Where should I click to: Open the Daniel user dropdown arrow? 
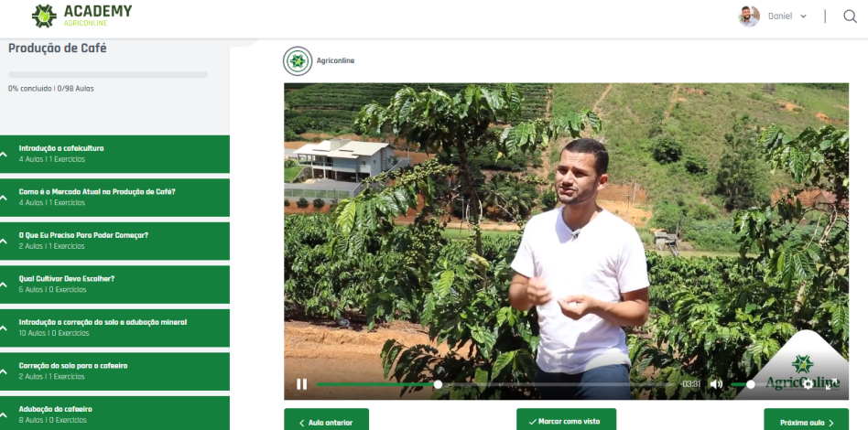point(803,16)
